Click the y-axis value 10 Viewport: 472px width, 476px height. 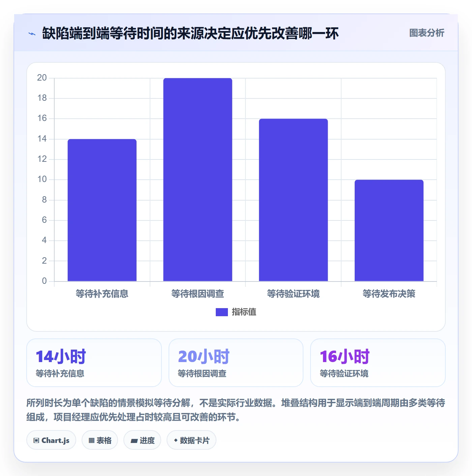pyautogui.click(x=42, y=179)
